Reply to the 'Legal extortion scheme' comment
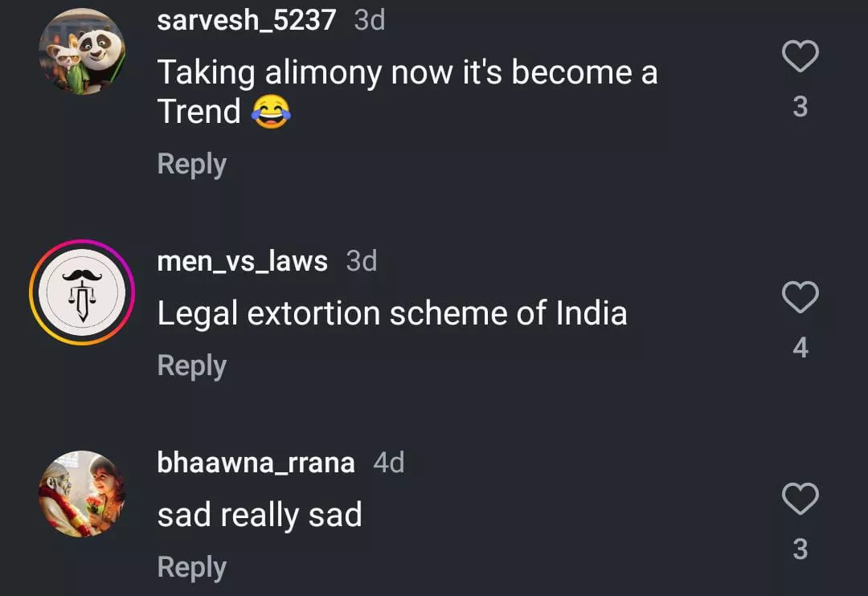Image resolution: width=868 pixels, height=596 pixels. point(191,365)
